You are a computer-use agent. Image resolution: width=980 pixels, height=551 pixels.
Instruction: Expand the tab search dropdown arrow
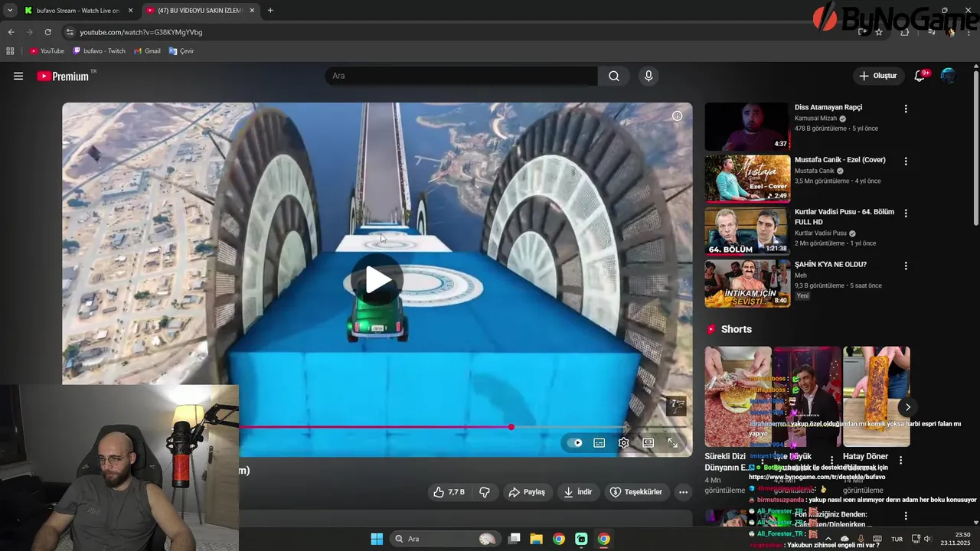[10, 11]
